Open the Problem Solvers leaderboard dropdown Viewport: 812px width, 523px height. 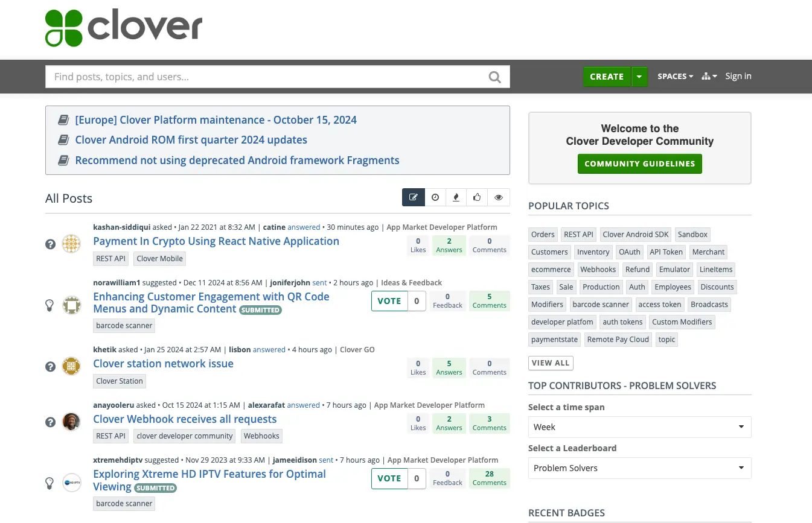[x=639, y=468]
